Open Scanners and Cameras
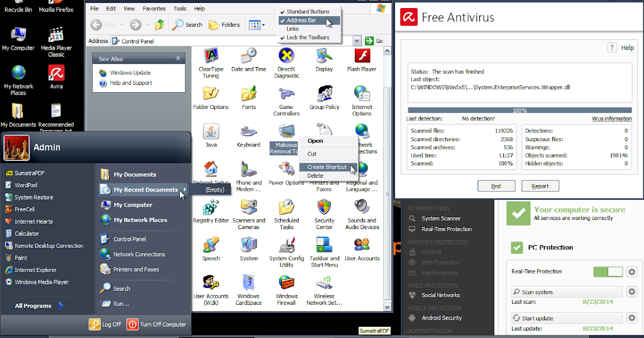The height and width of the screenshot is (338, 644). [x=248, y=214]
